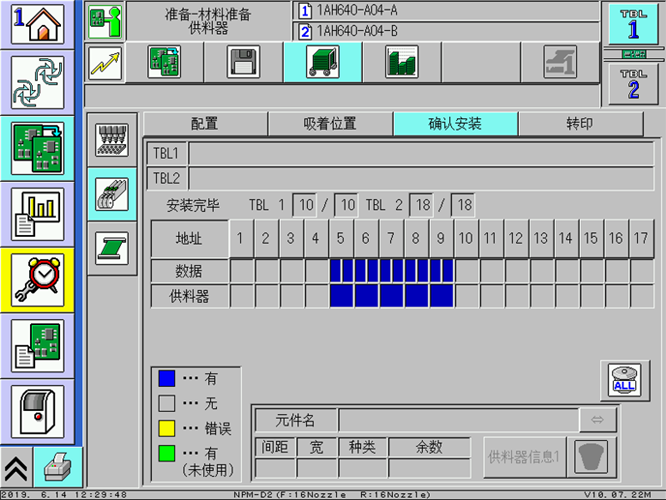The width and height of the screenshot is (666, 500).
Task: Click the 地址 row header
Action: [x=189, y=238]
